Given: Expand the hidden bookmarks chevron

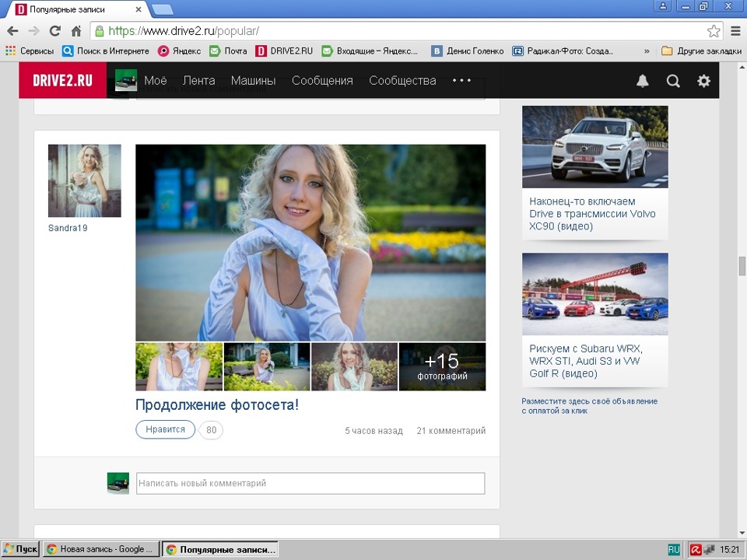Looking at the screenshot, I should [x=647, y=51].
